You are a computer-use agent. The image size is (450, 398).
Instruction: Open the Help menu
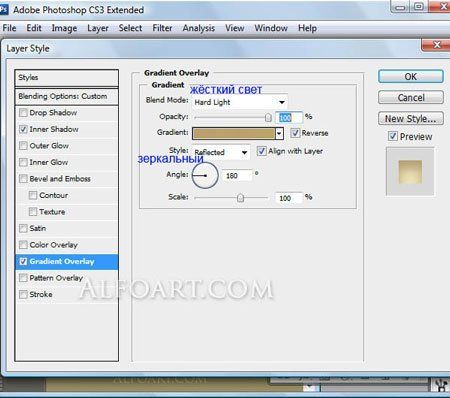(307, 28)
